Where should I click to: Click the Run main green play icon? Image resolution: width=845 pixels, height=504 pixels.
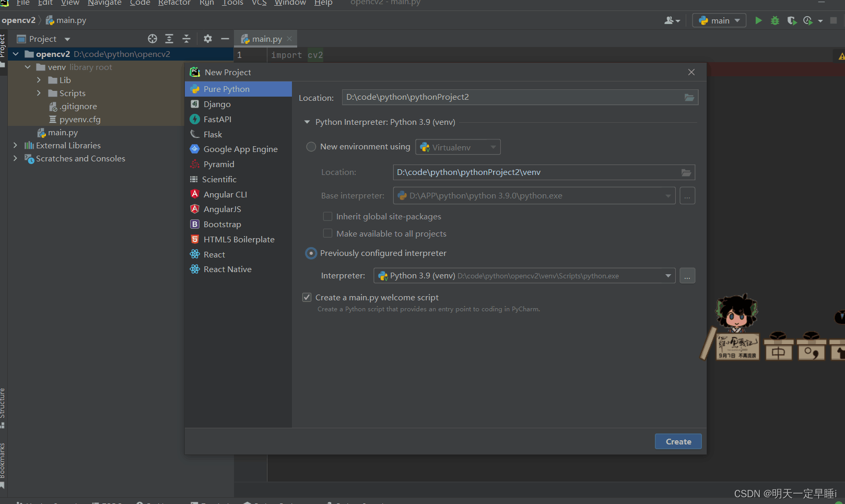[x=758, y=20]
